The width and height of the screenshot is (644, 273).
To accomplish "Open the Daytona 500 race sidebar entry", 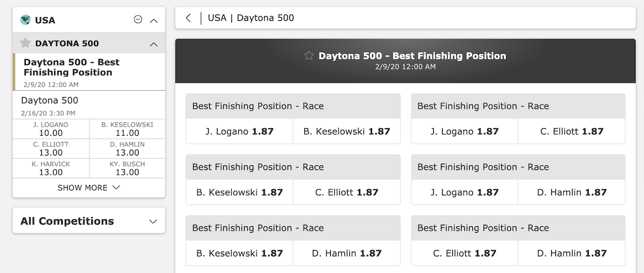I will pyautogui.click(x=89, y=105).
